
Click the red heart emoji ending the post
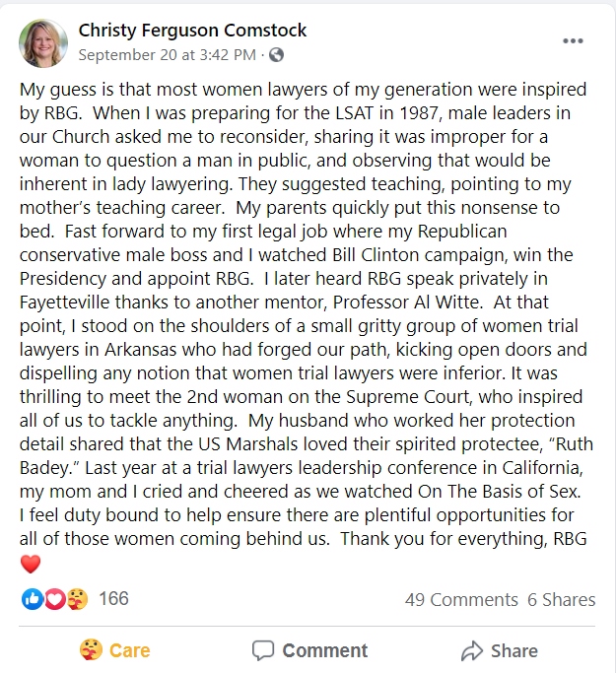tap(32, 564)
